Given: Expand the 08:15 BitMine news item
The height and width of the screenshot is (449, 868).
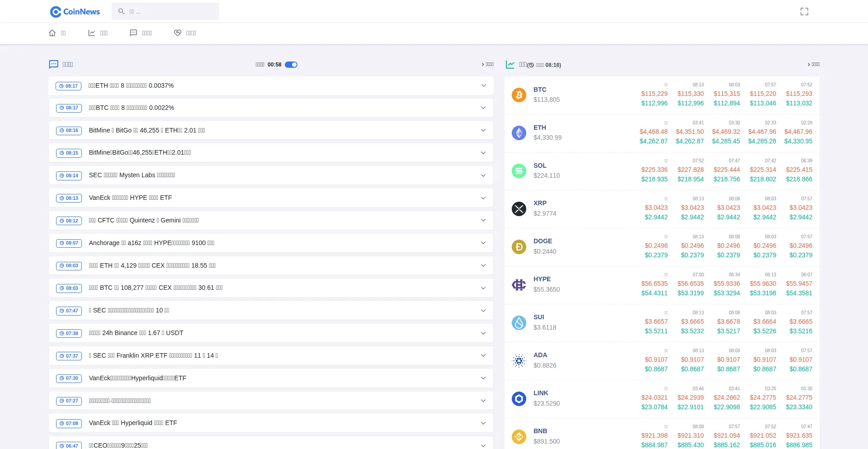Looking at the screenshot, I should pyautogui.click(x=483, y=153).
